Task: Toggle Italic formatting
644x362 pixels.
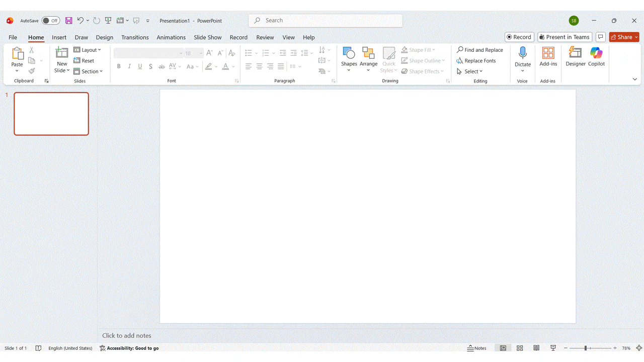Action: [x=129, y=66]
